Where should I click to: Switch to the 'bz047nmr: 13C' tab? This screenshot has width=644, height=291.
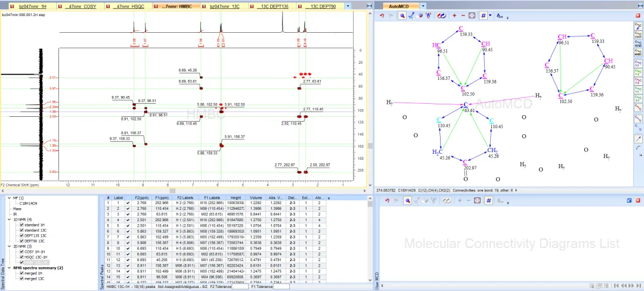click(x=224, y=7)
